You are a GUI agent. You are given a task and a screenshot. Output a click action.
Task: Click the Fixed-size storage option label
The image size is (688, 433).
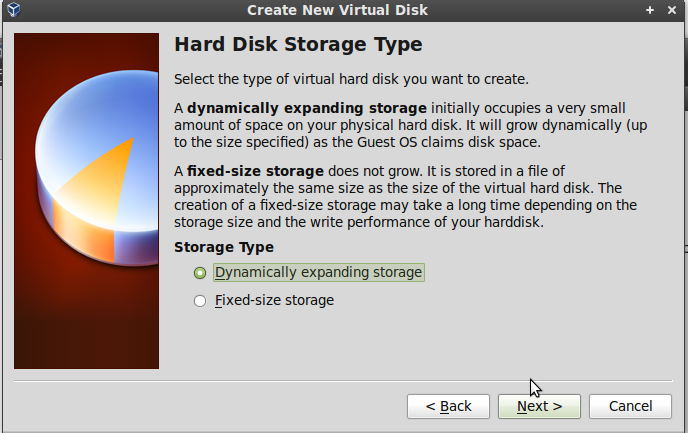coord(274,301)
